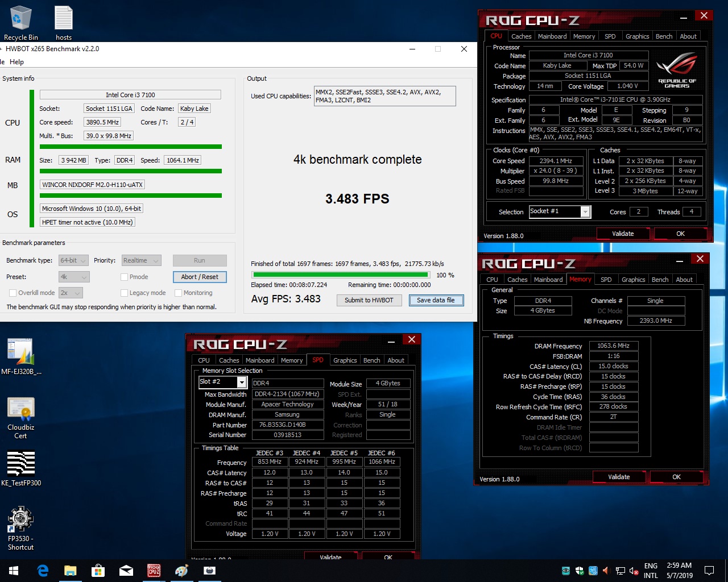Viewport: 728px width, 582px height.
Task: Click Validate in top CPU-Z window
Action: [623, 234]
